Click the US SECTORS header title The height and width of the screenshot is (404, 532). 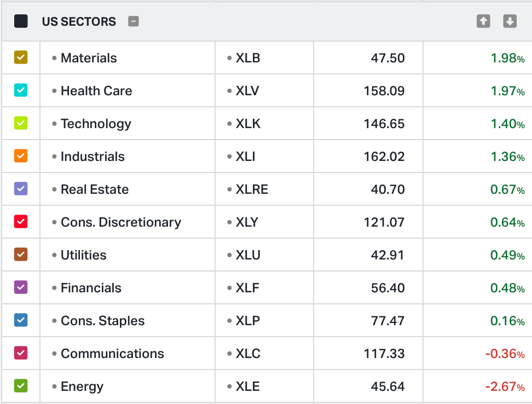pos(79,22)
